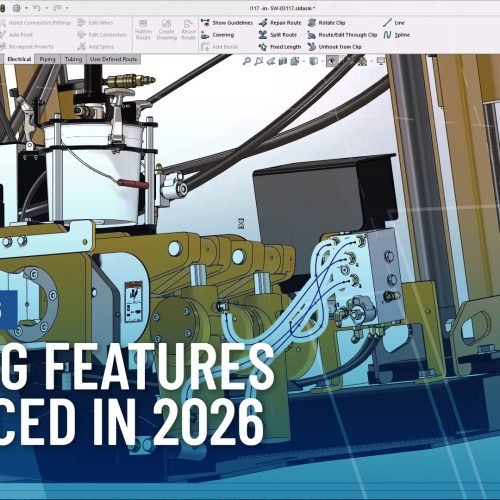Open the Edit Wires tool
Screen dimensions: 500x500
click(x=95, y=23)
